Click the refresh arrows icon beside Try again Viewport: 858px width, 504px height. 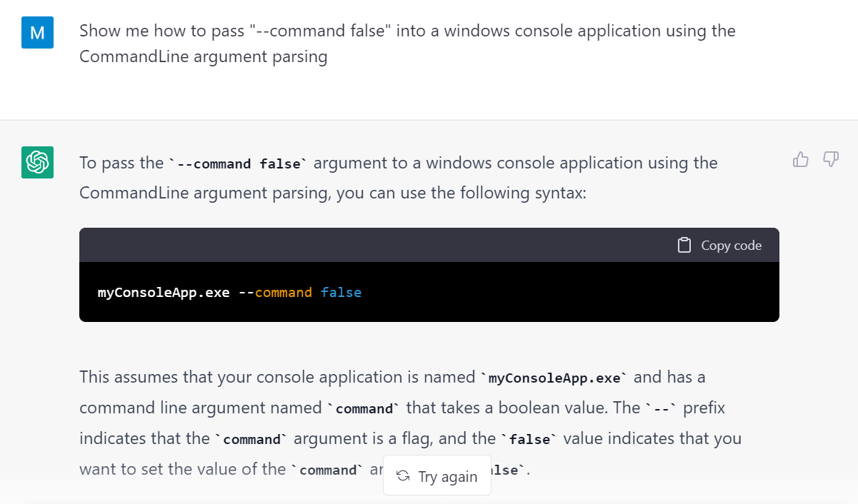[403, 476]
